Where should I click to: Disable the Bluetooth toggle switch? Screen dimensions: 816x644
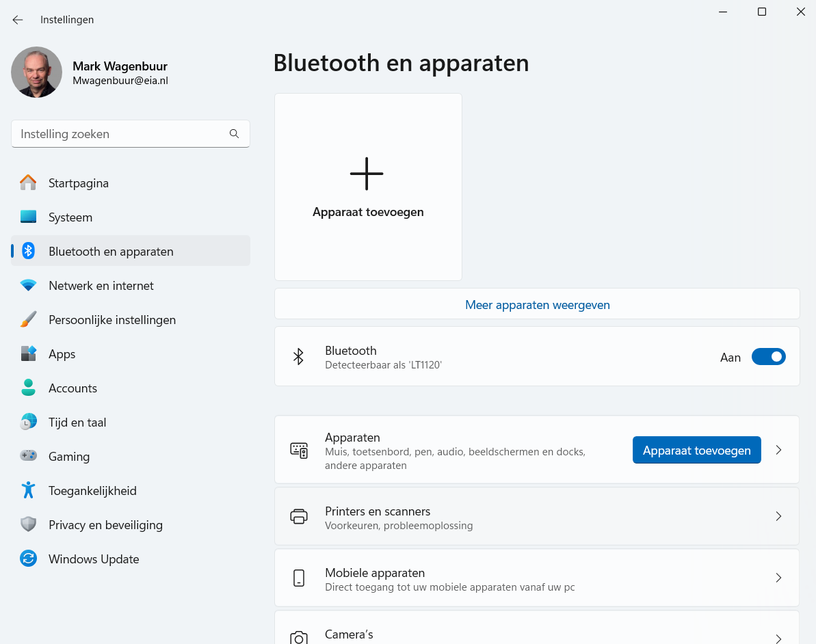pyautogui.click(x=768, y=356)
